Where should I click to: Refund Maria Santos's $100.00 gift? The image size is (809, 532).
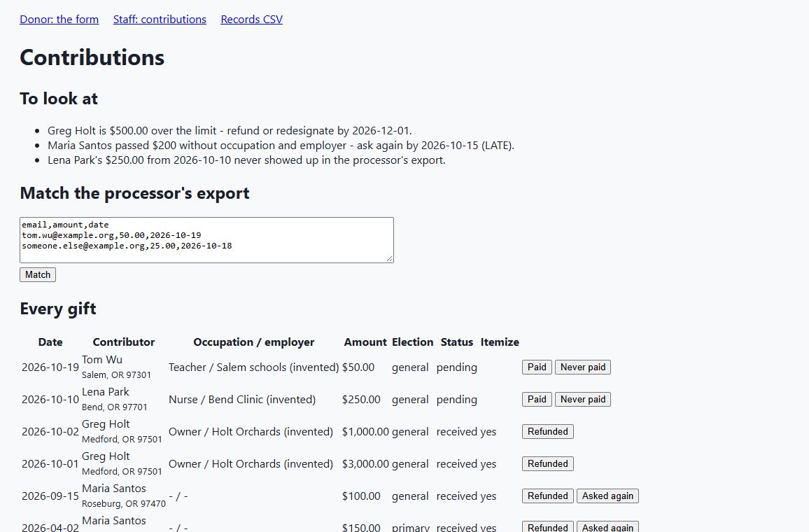coord(547,496)
